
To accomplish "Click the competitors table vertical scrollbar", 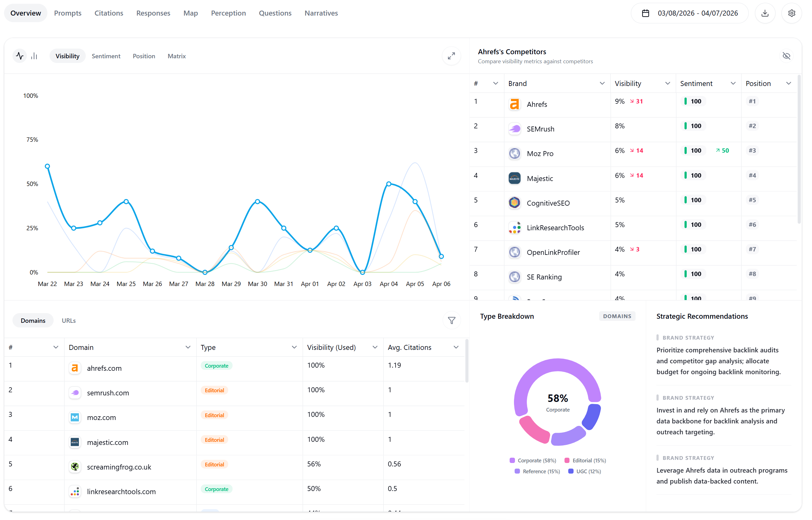I will [x=799, y=150].
